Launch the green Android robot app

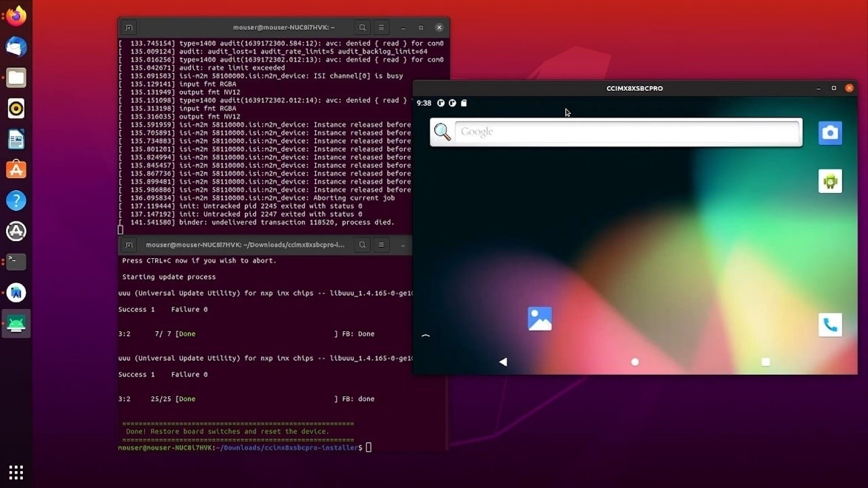pyautogui.click(x=830, y=181)
